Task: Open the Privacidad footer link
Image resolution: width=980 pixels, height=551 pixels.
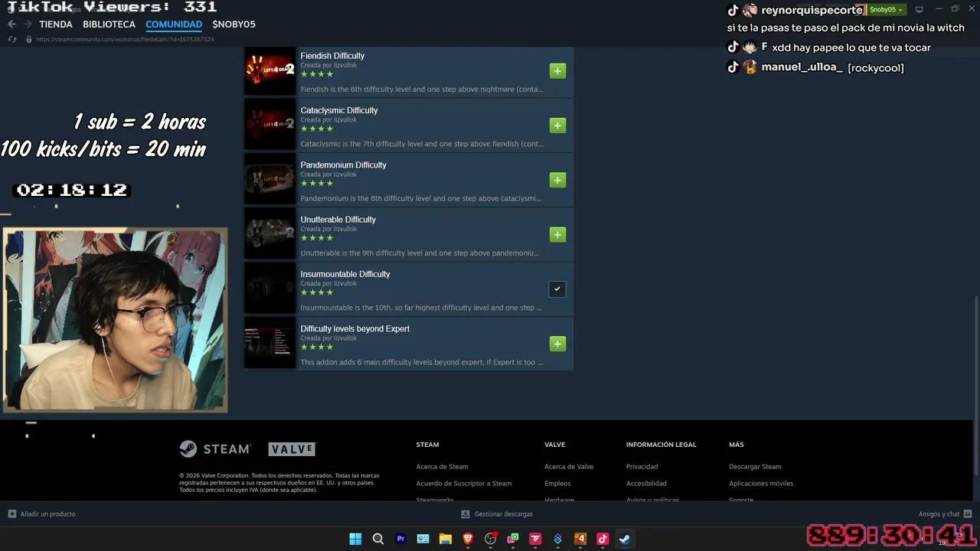Action: coord(642,467)
